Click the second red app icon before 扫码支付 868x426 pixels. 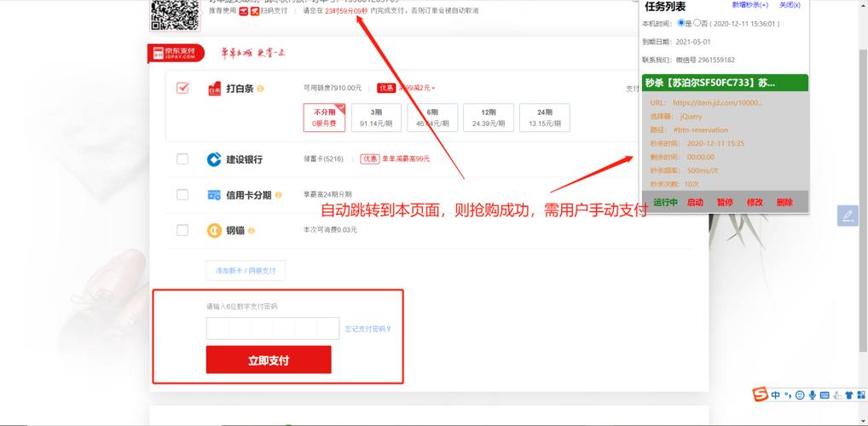tap(255, 11)
